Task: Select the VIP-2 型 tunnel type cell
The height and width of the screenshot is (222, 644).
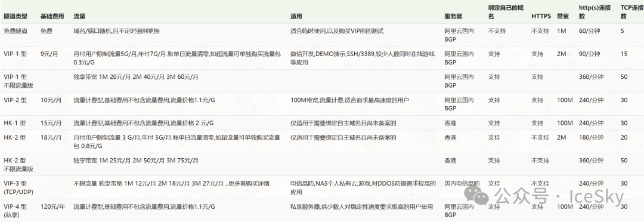Action: click(15, 100)
